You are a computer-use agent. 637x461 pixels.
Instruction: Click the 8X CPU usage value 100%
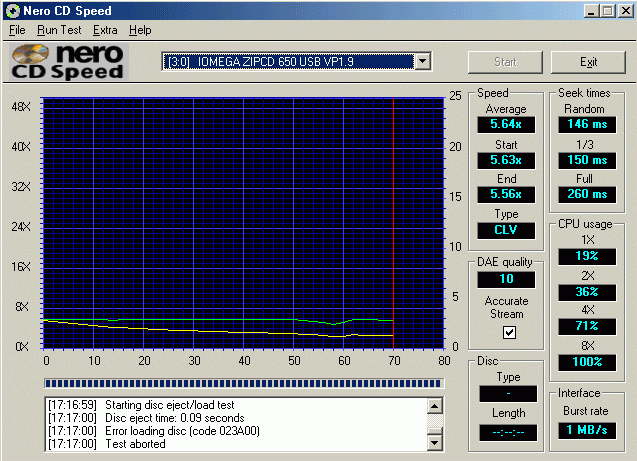tap(587, 362)
